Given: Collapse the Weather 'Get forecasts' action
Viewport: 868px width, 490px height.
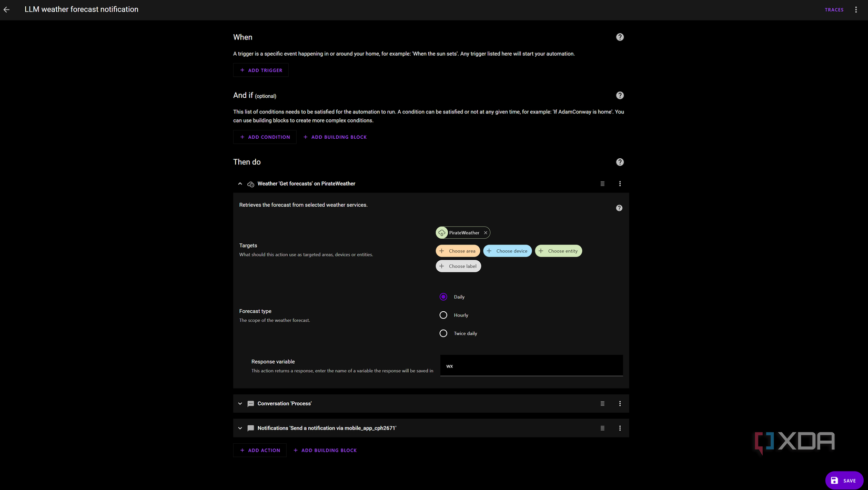Looking at the screenshot, I should (x=240, y=183).
